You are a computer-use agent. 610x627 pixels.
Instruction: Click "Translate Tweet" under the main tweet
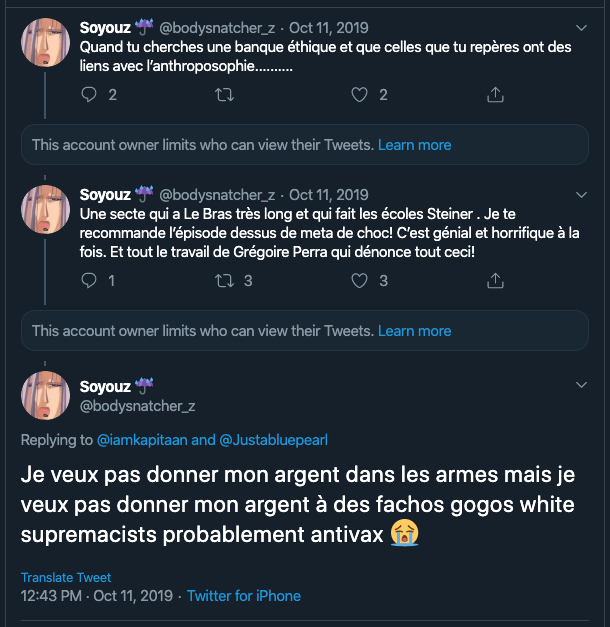(x=66, y=578)
